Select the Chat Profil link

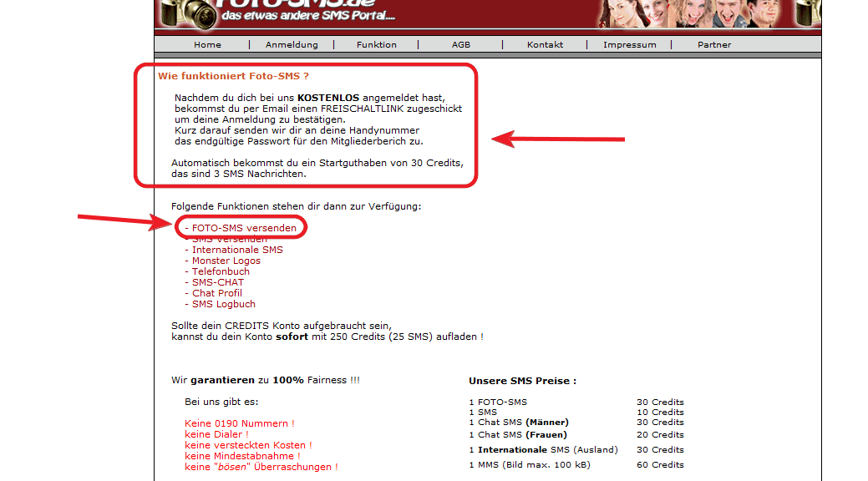tap(216, 293)
